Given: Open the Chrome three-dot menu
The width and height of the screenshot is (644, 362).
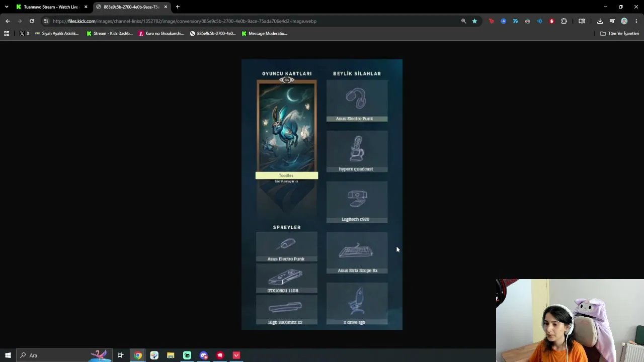Looking at the screenshot, I should [x=636, y=21].
